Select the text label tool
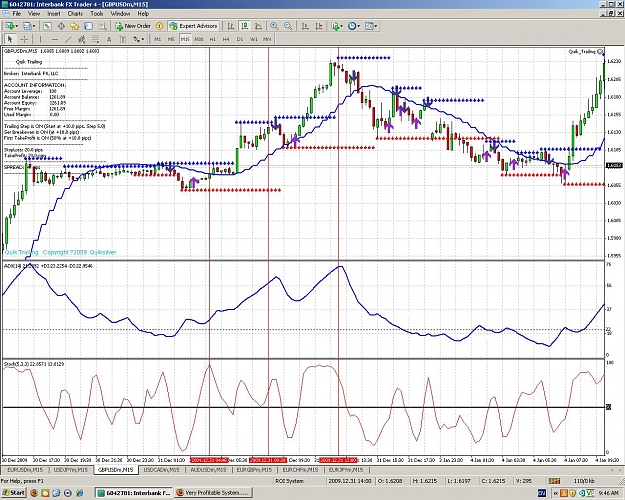Screen dimensions: 625x500 click(123, 39)
